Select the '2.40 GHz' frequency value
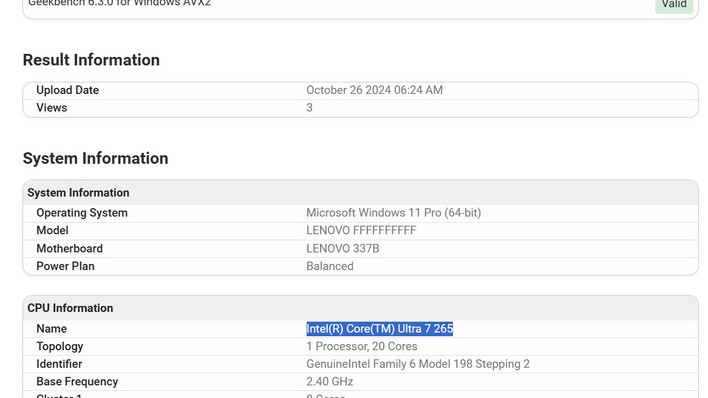Screen dimensions: 708x398 click(330, 382)
